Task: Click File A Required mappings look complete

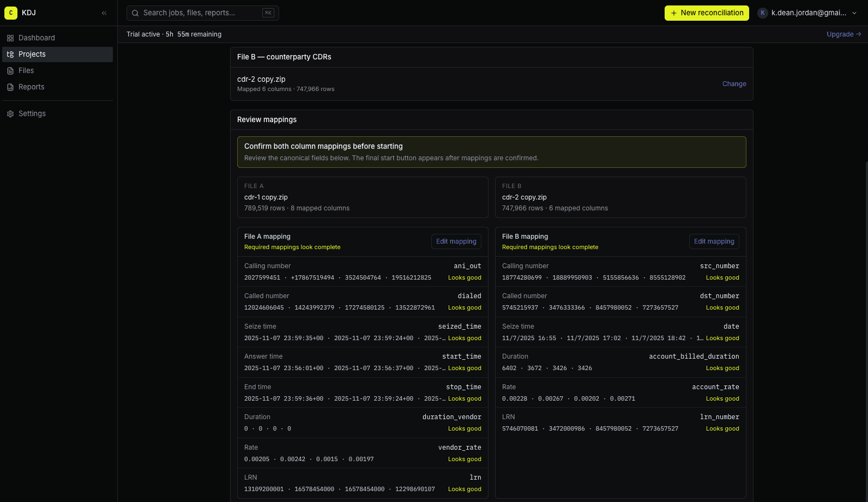Action: point(292,247)
